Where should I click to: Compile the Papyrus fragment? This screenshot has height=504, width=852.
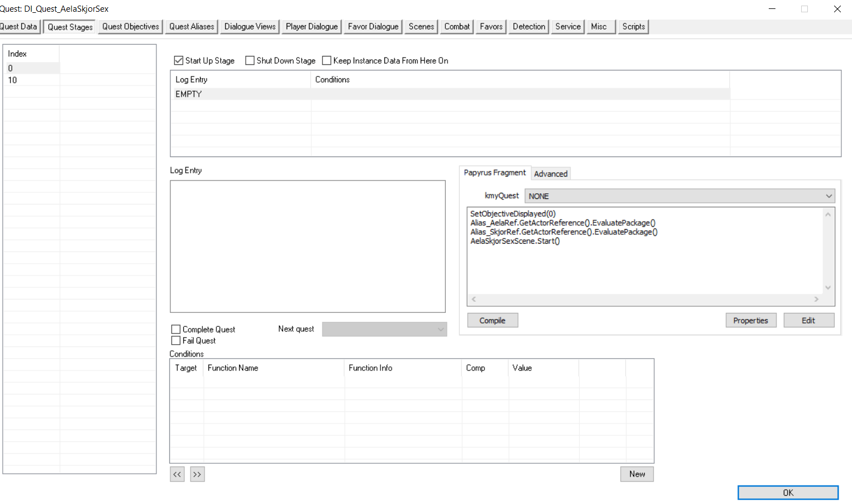(492, 320)
